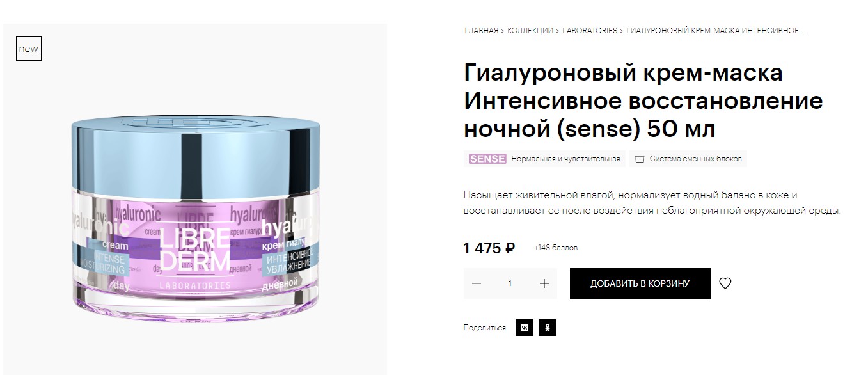Increase quantity with the plus button
Screen dimensions: 868x375
(x=544, y=283)
